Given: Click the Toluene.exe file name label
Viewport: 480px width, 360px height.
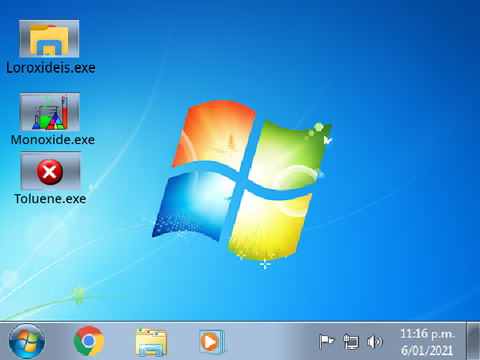Looking at the screenshot, I should pos(50,199).
